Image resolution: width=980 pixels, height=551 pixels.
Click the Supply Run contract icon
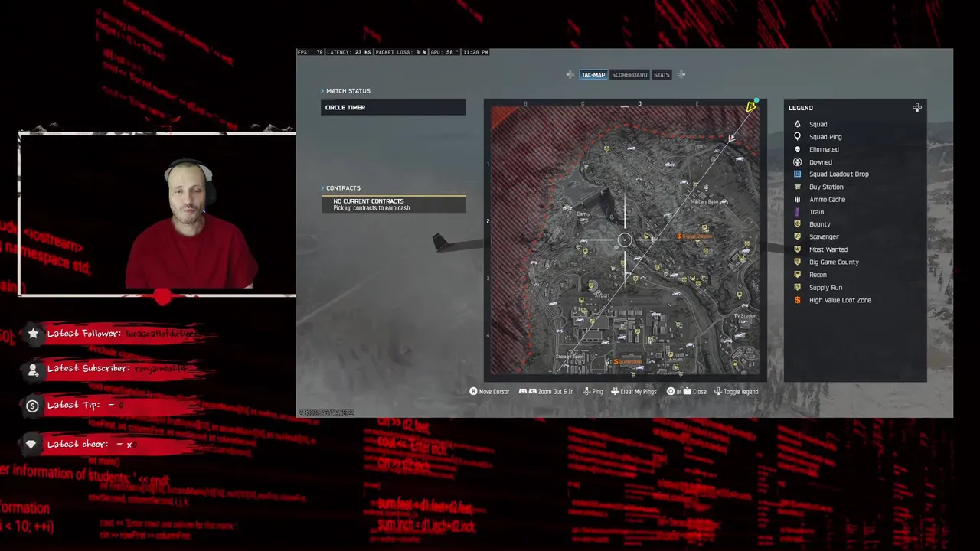[x=797, y=287]
